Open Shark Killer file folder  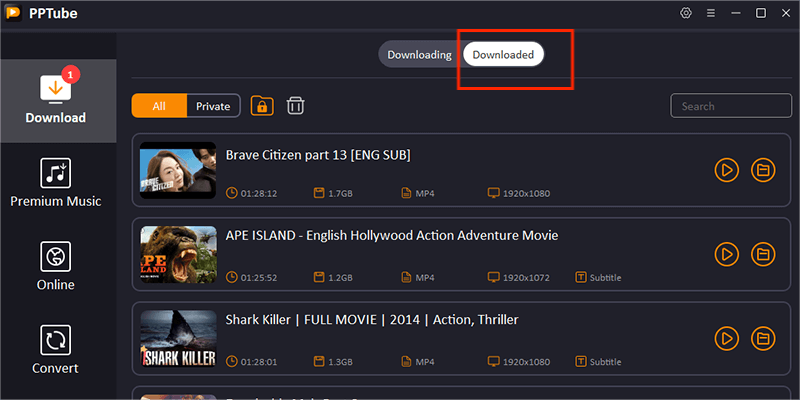pos(763,338)
